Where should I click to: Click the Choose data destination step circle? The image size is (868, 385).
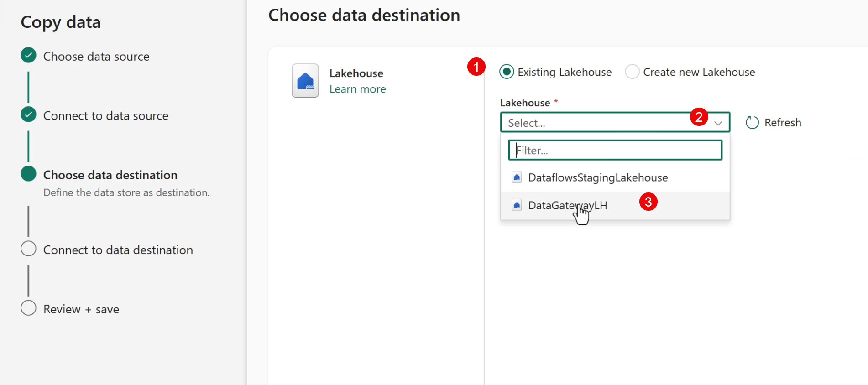(28, 174)
